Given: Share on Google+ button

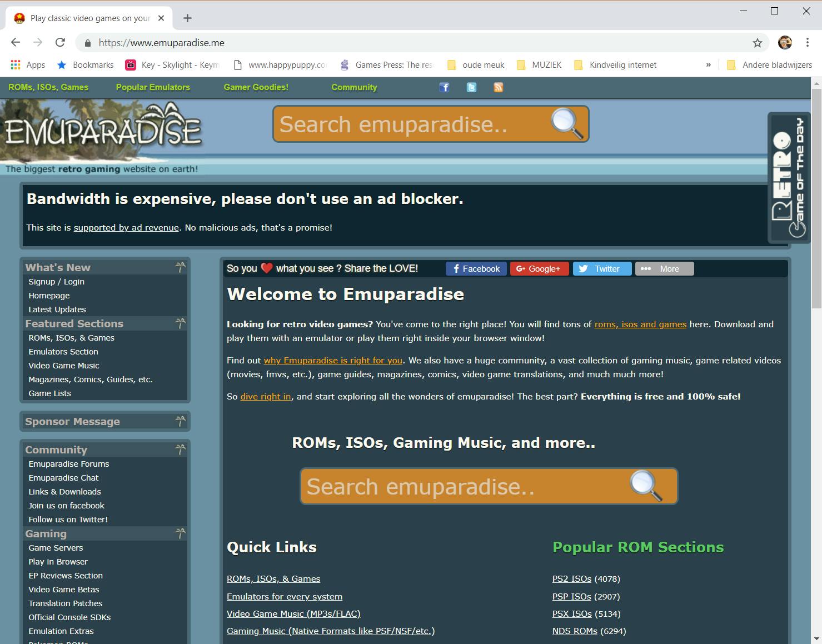Looking at the screenshot, I should [x=540, y=269].
